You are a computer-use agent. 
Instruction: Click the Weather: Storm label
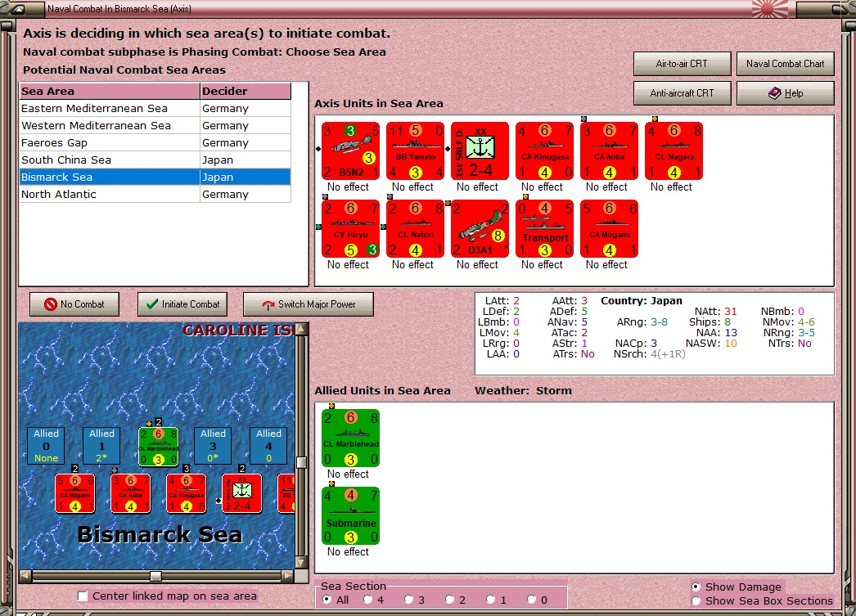point(523,391)
